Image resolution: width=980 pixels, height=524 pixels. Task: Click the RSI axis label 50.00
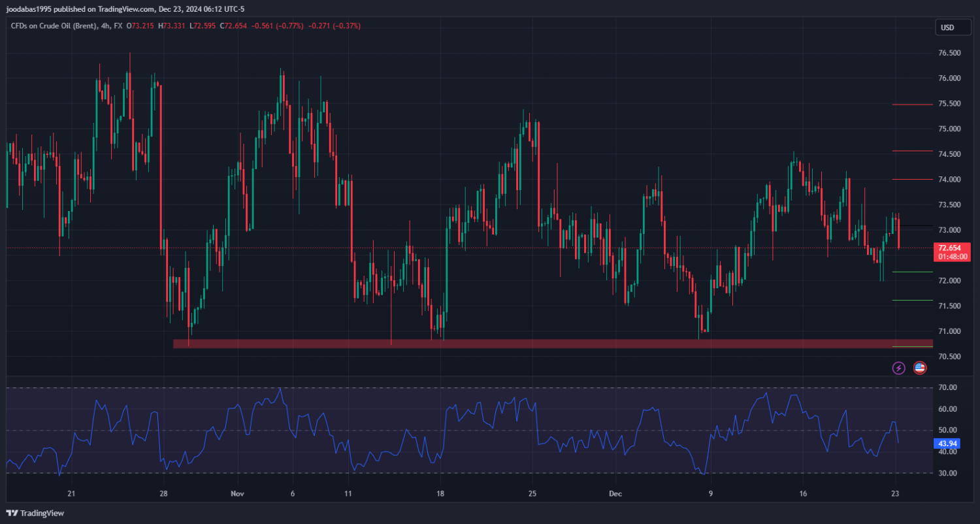tap(948, 430)
